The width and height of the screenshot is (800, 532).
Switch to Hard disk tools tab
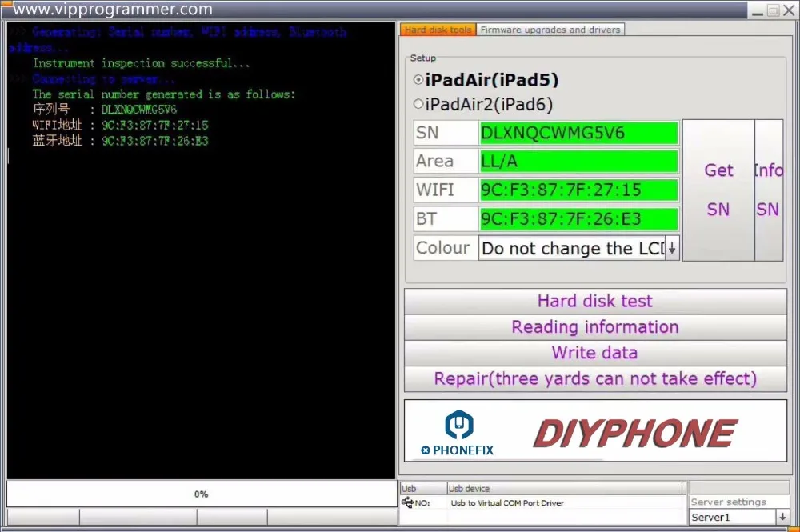[x=438, y=30]
